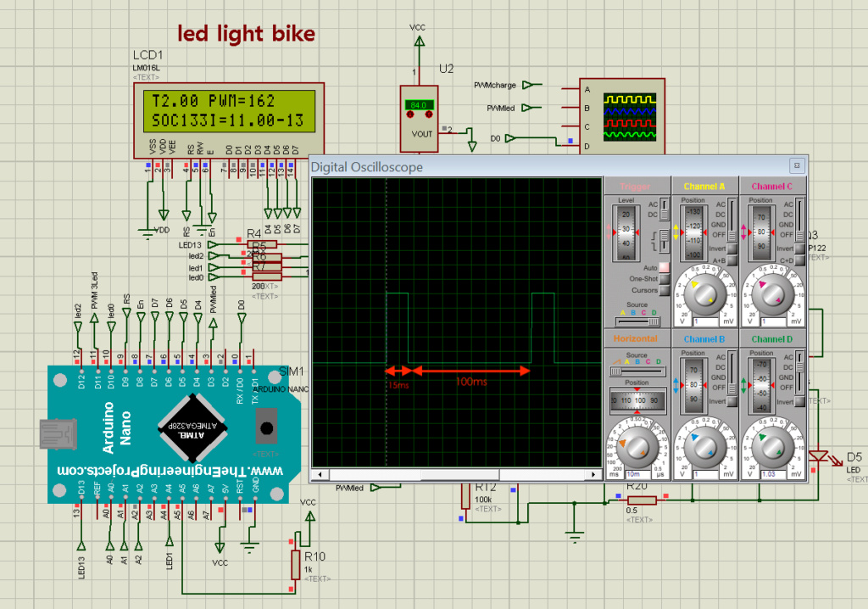The width and height of the screenshot is (868, 609).
Task: Click the left red adjust button on U2
Action: [x=410, y=115]
